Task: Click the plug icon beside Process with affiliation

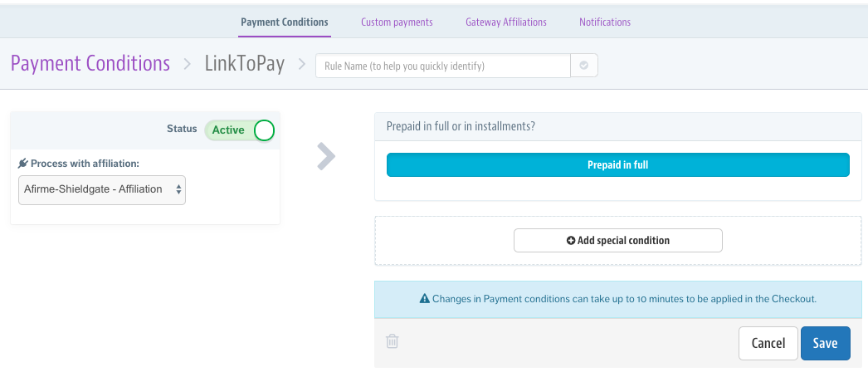Action: coord(22,164)
